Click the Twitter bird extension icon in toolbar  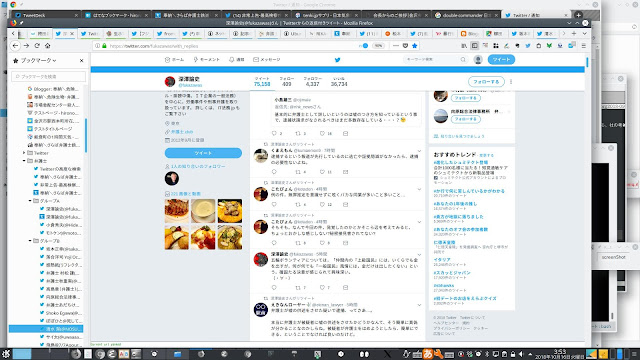point(528,46)
